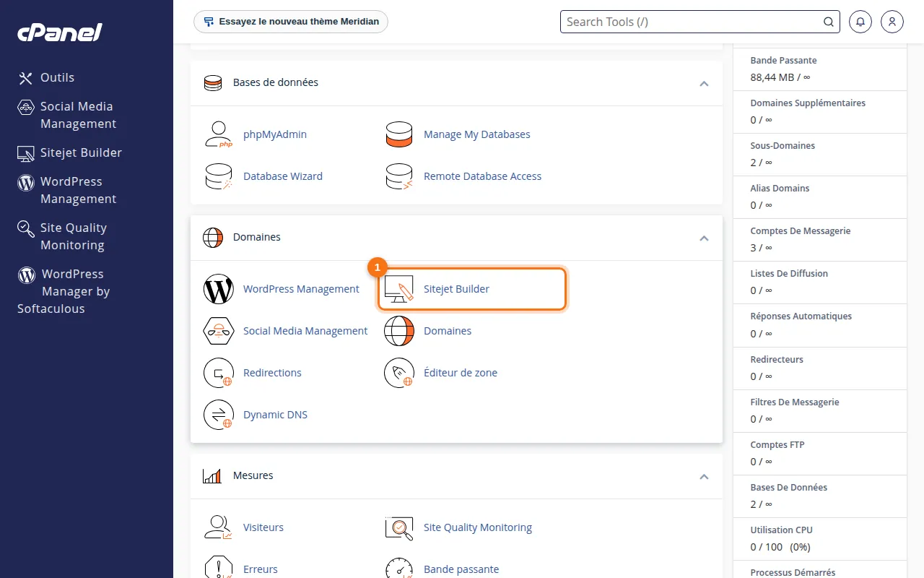The image size is (924, 578).
Task: Open the Database Wizard icon
Action: [x=218, y=176]
